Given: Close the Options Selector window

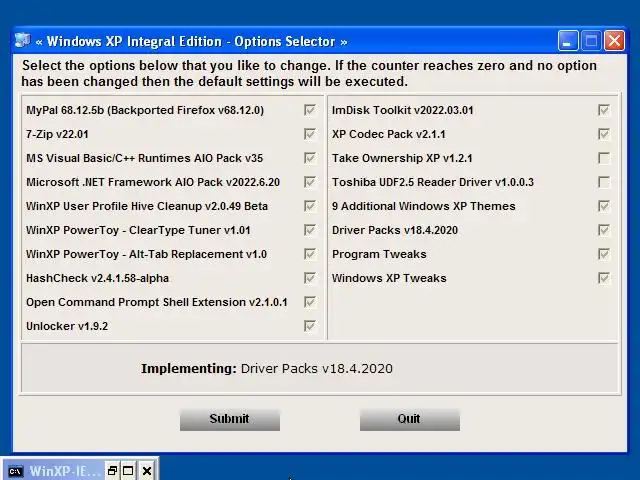Looking at the screenshot, I should coord(614,41).
